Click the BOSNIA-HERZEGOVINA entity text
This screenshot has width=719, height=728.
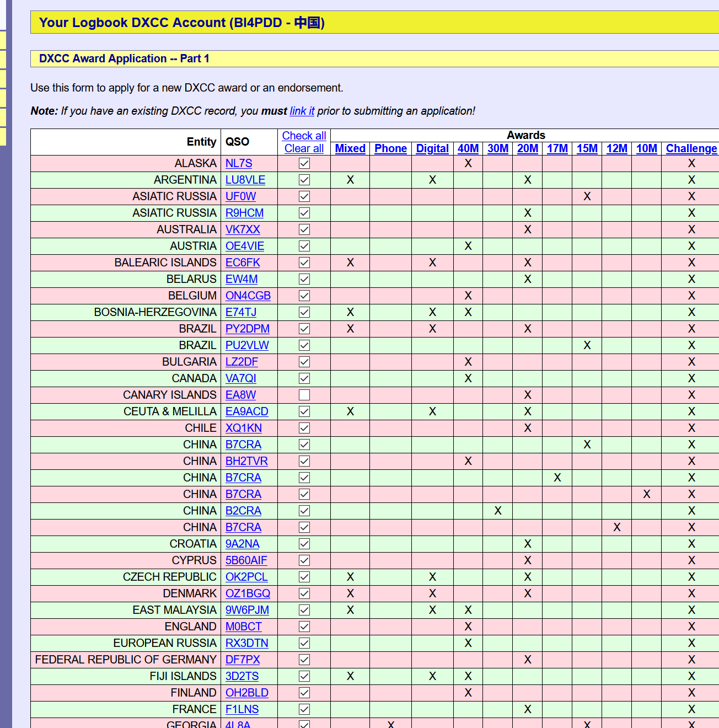pyautogui.click(x=155, y=312)
